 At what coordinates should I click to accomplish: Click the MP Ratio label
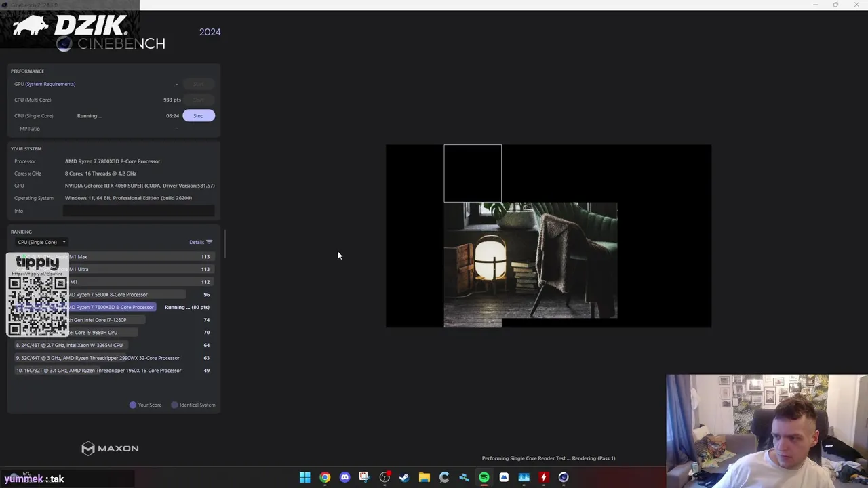coord(30,129)
